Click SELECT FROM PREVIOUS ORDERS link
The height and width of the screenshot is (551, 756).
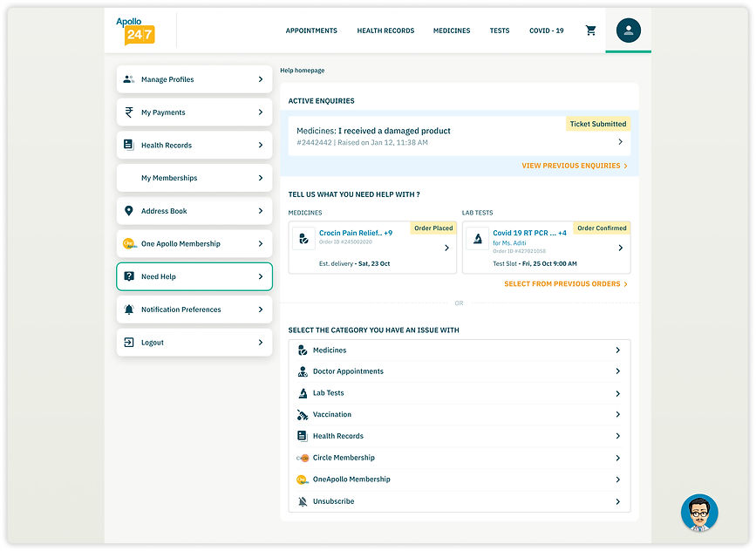[x=566, y=283]
